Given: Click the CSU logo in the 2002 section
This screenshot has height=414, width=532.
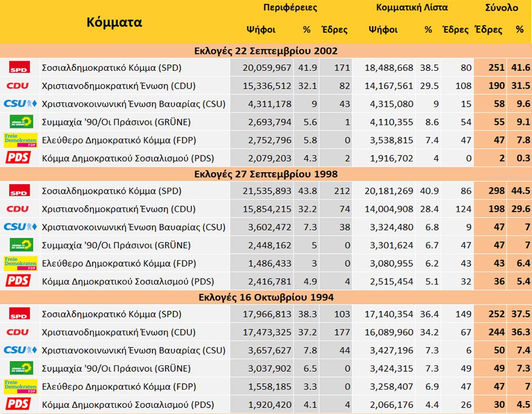Looking at the screenshot, I should point(20,103).
